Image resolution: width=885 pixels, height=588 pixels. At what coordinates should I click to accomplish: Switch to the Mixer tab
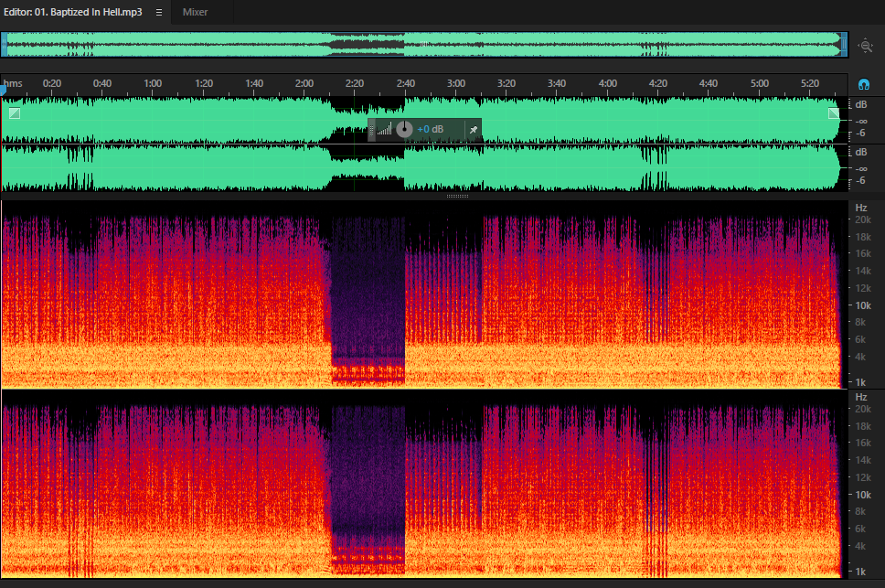[x=195, y=12]
